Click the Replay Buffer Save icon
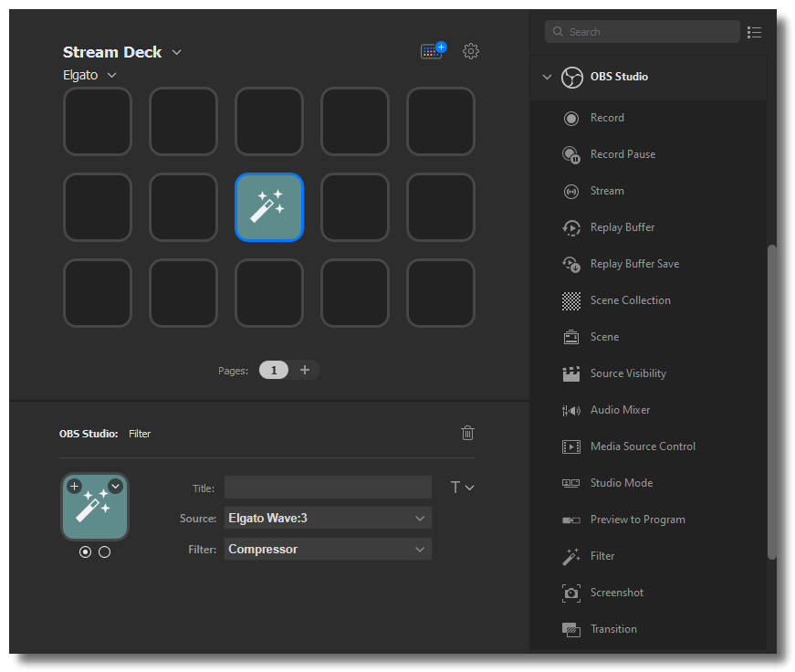The height and width of the screenshot is (672, 795). (x=571, y=264)
